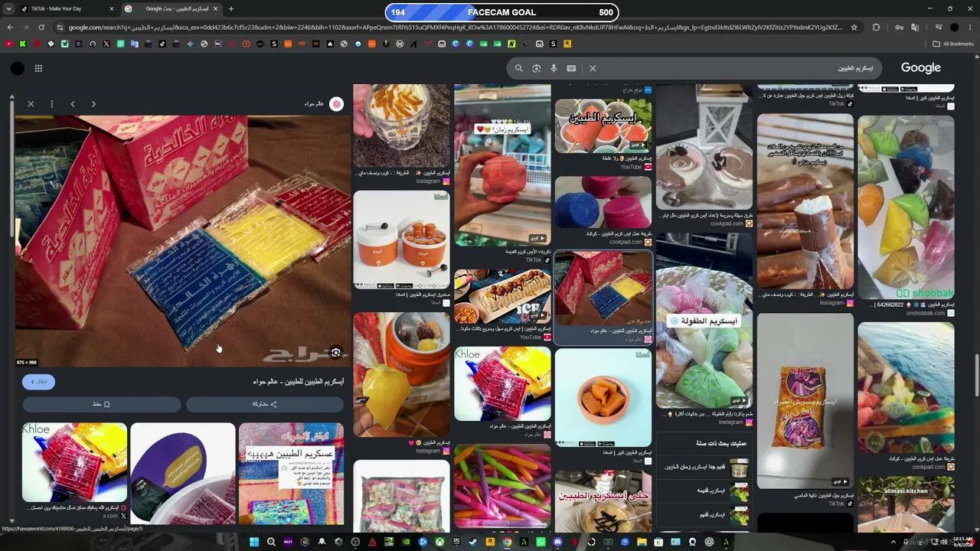The image size is (980, 551).
Task: Open the YouTube bookmark in bookmarks bar
Action: tap(8, 44)
